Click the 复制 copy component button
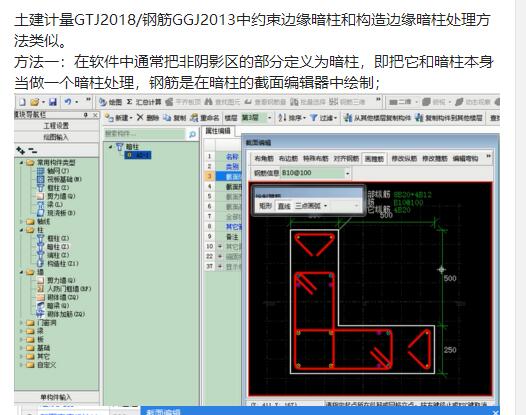Viewport: 526px width, 415px height. coord(174,118)
